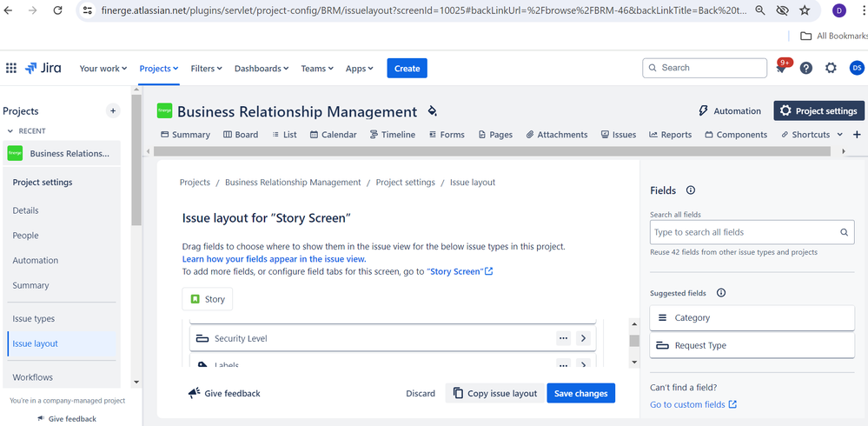Click the search magnifier in fields box
Image resolution: width=868 pixels, height=426 pixels.
click(845, 232)
